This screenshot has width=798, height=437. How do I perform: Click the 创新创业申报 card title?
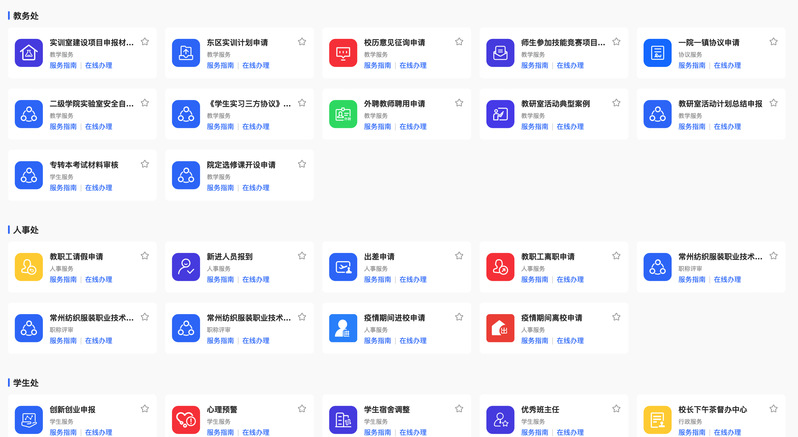[x=73, y=409]
